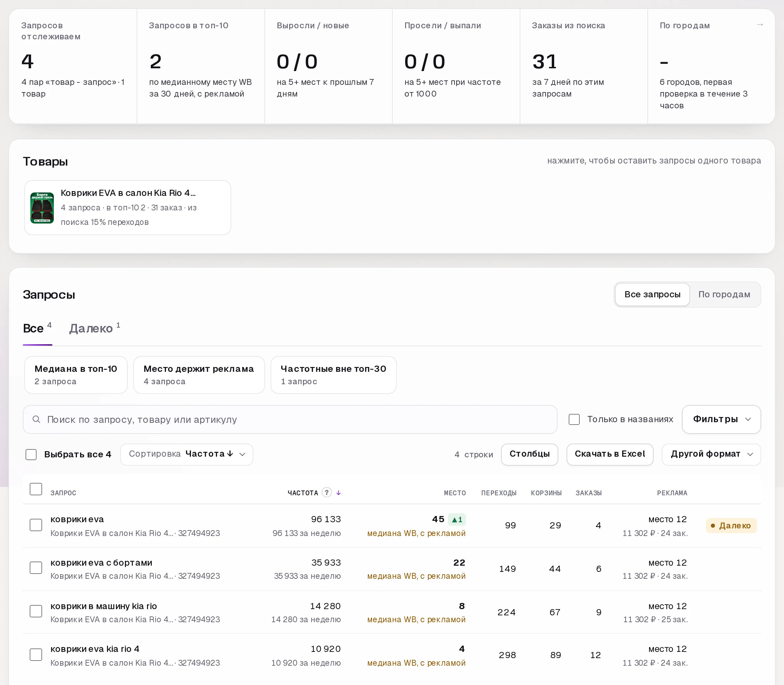Click the Запросов в топ-10 summary card

(x=201, y=66)
